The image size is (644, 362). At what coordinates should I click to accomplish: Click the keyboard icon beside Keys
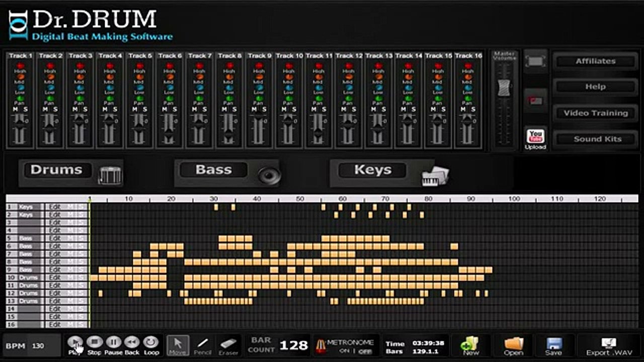pyautogui.click(x=435, y=176)
